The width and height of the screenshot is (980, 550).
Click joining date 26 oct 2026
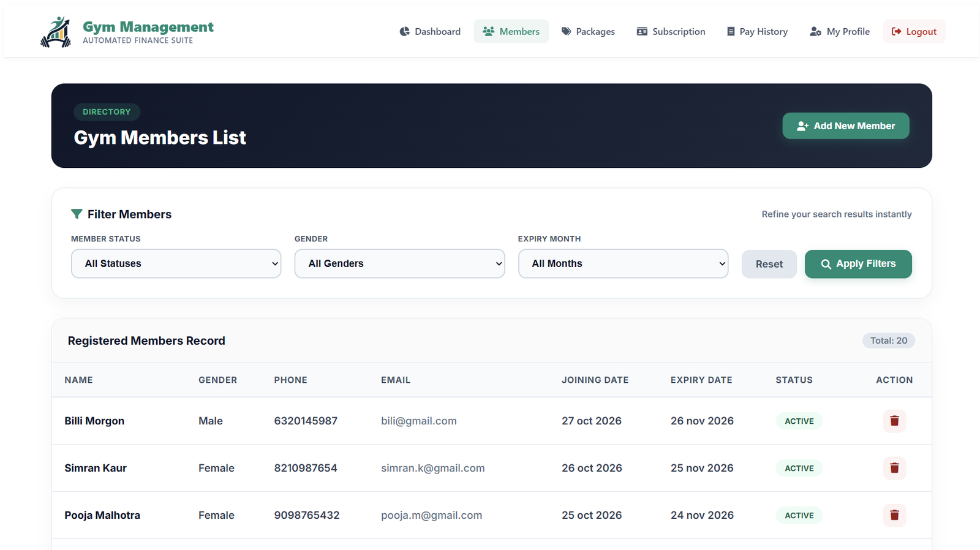(x=592, y=468)
